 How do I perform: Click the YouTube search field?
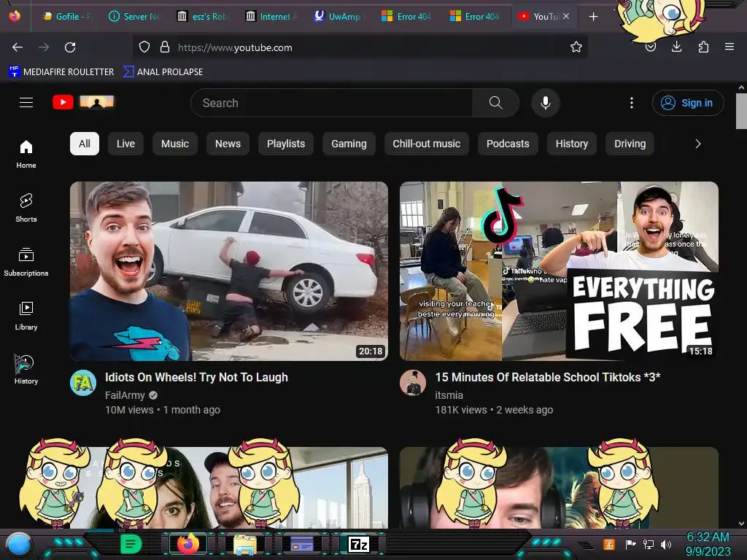coord(332,103)
